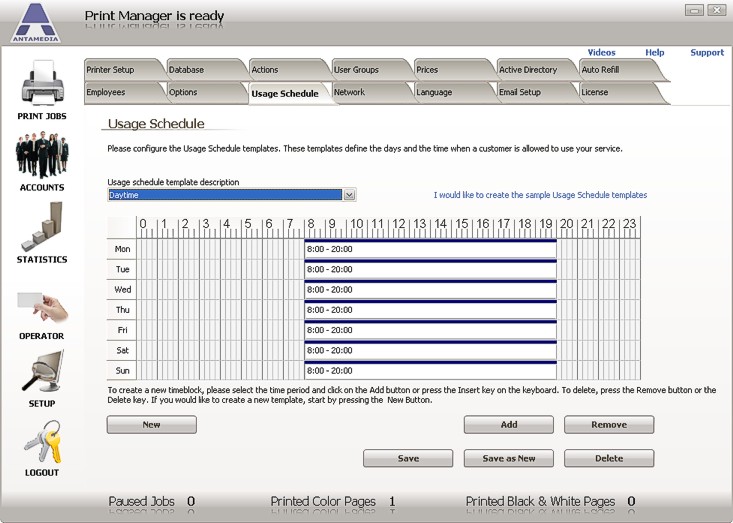Click hour 12 in schedule header
733x523 pixels.
coord(399,224)
